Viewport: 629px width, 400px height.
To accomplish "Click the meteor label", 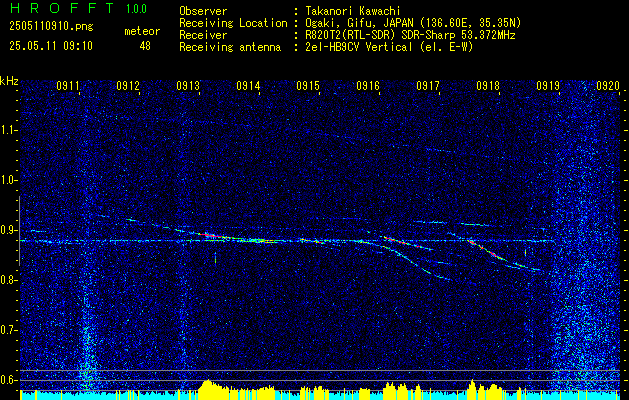I will [x=142, y=31].
